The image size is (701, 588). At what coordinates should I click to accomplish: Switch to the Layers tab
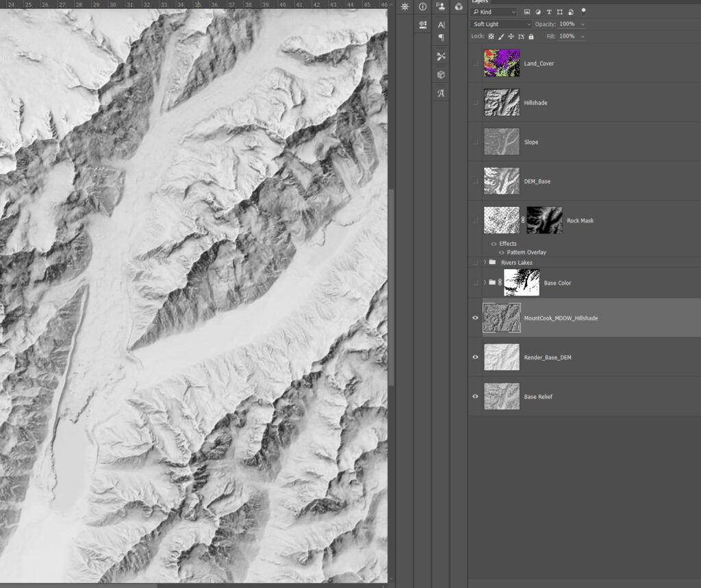(480, 2)
